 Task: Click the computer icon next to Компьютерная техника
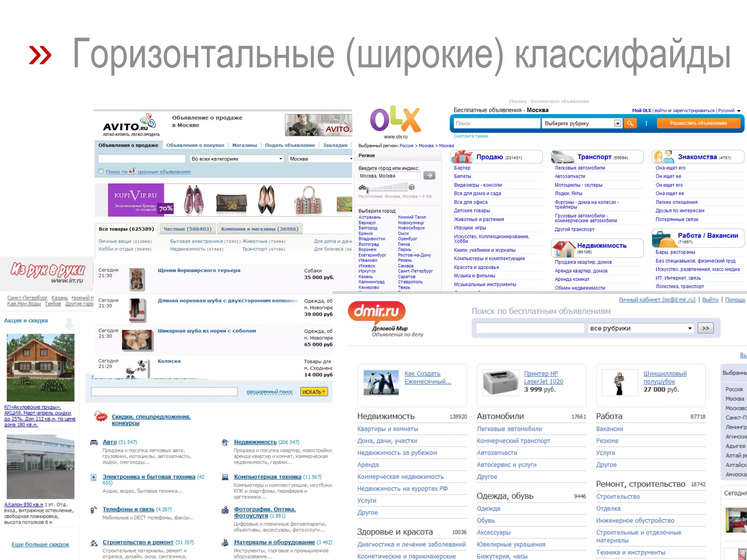[225, 477]
